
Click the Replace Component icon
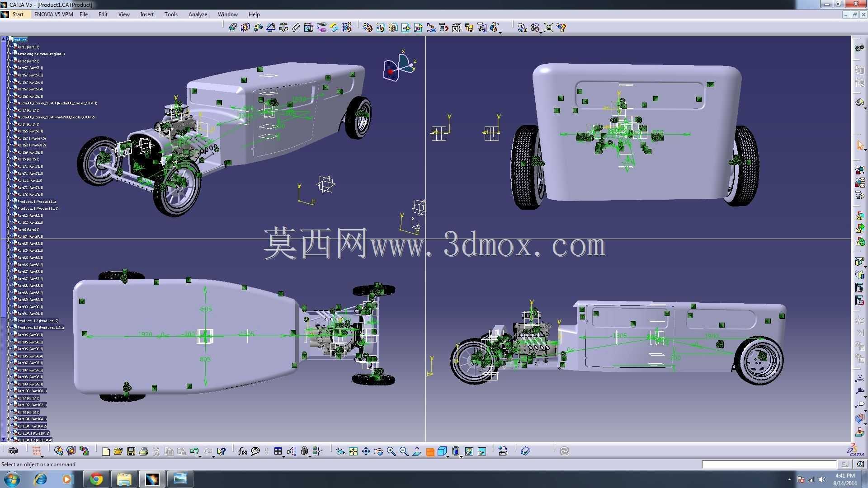pyautogui.click(x=431, y=28)
